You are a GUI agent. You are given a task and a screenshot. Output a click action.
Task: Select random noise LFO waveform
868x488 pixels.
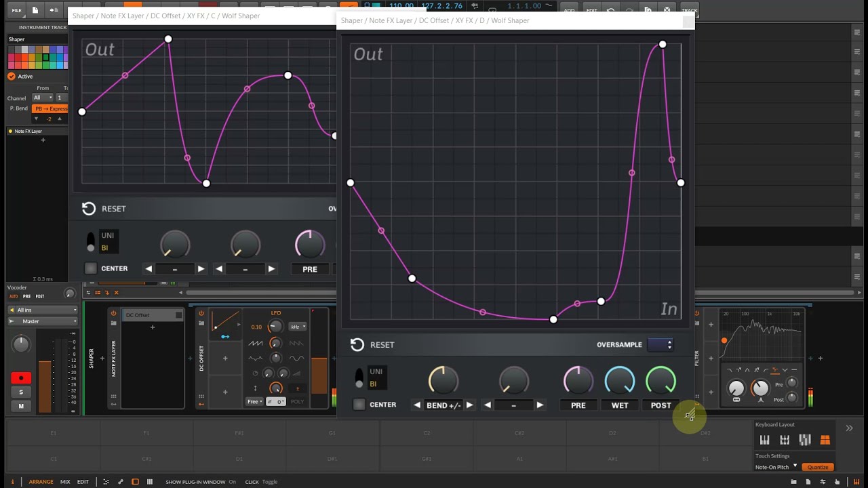256,358
